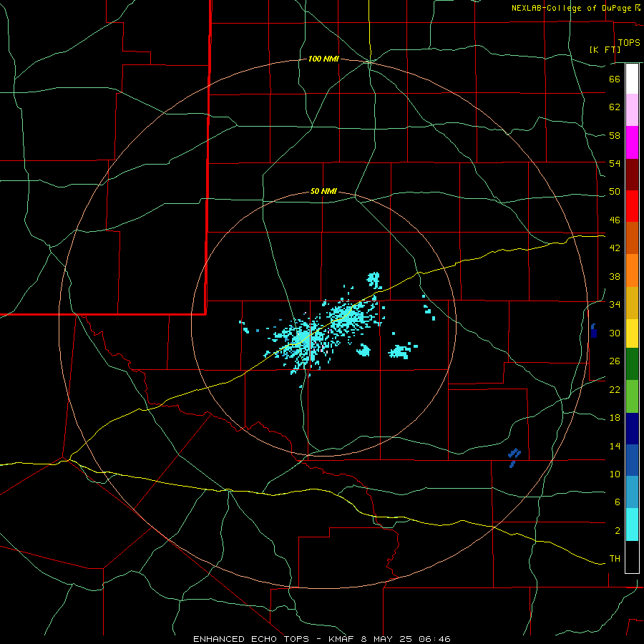The height and width of the screenshot is (644, 644).
Task: Pick the dark green legend swatch
Action: (632, 364)
